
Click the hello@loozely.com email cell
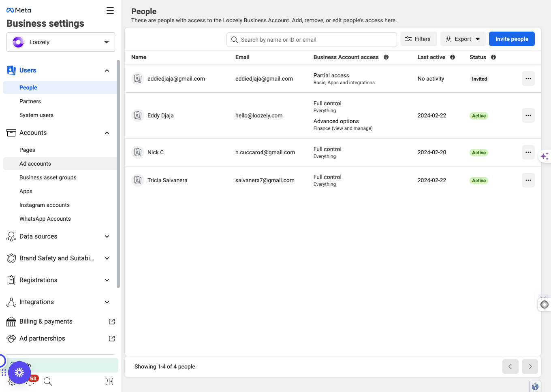coord(259,115)
